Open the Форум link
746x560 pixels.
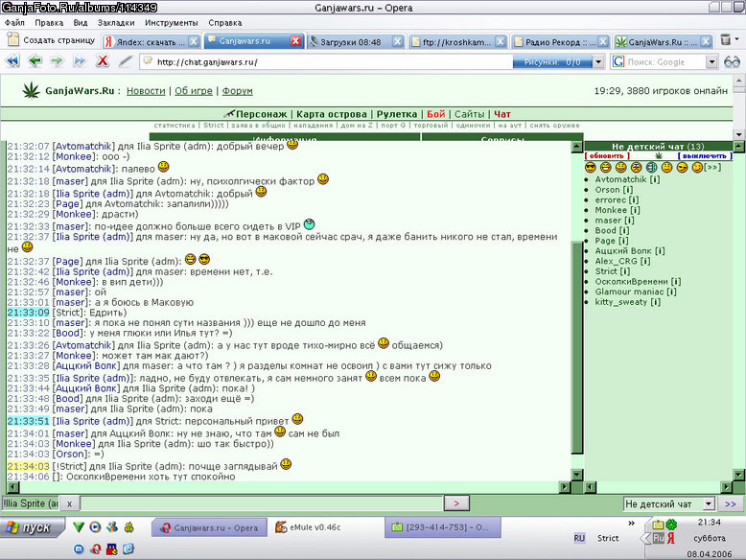tap(238, 90)
